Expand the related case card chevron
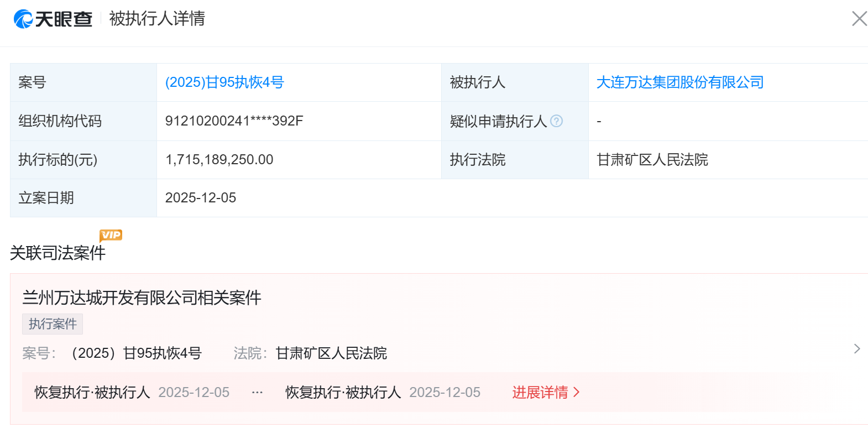 tap(857, 349)
